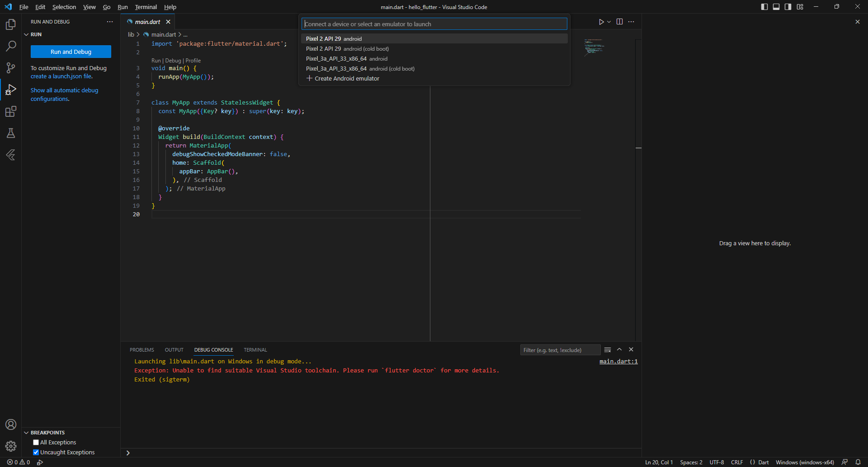Click the editor minimap preview

click(x=594, y=47)
